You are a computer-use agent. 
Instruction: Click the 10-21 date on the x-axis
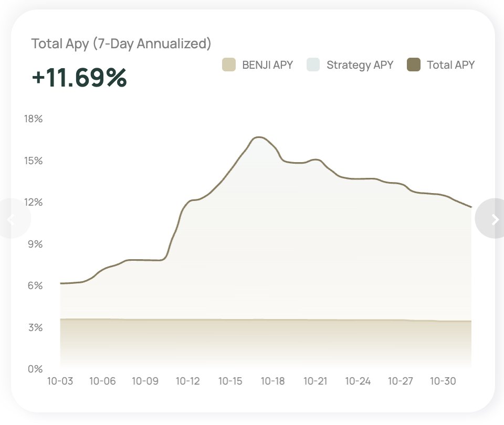[x=316, y=381]
